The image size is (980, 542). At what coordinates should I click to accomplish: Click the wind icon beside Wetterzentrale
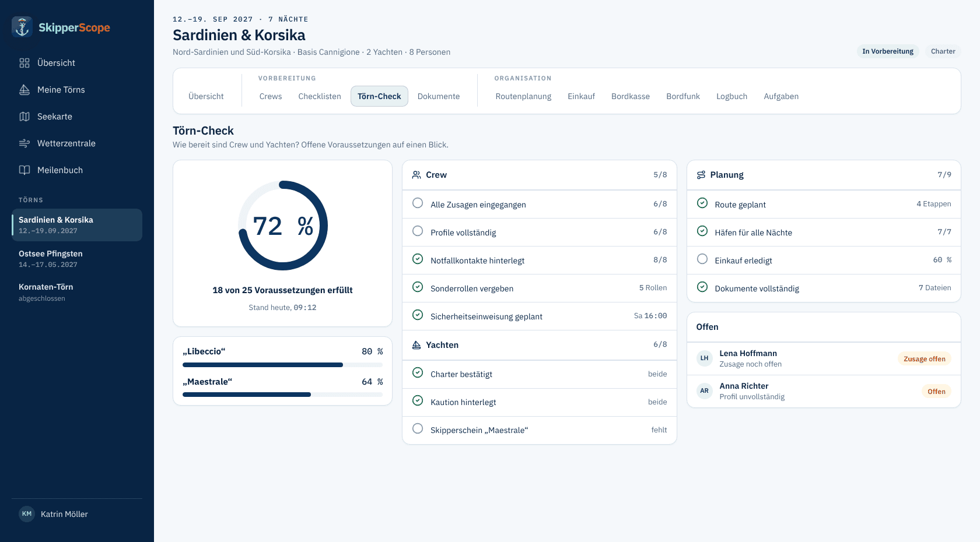click(x=24, y=143)
